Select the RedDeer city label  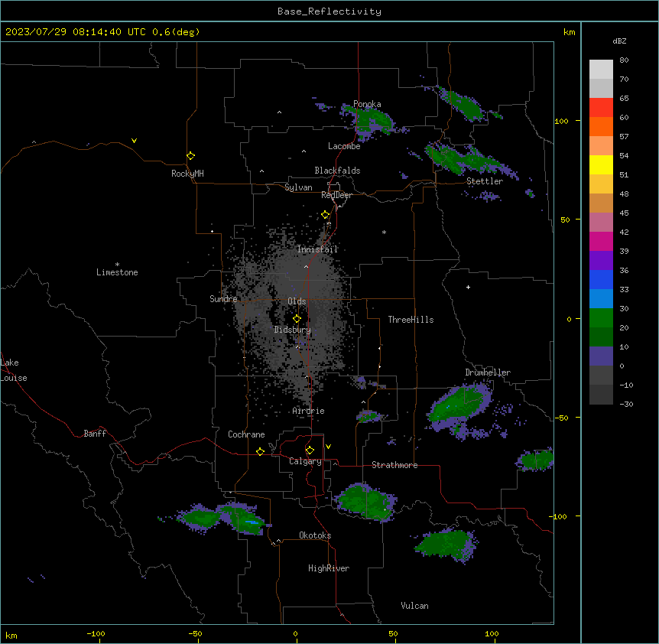336,195
